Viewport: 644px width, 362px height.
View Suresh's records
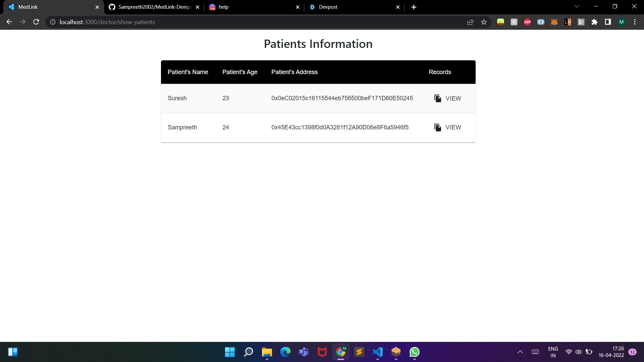click(447, 98)
